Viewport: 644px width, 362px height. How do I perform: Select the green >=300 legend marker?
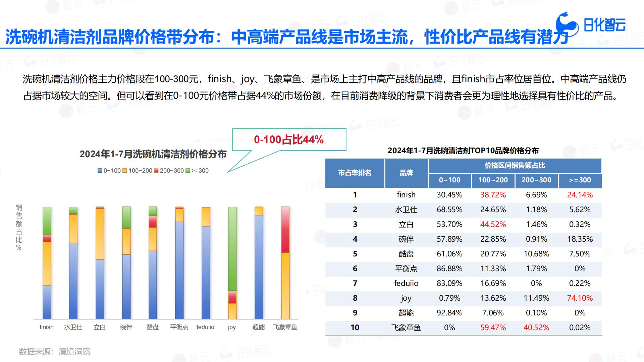pyautogui.click(x=188, y=171)
